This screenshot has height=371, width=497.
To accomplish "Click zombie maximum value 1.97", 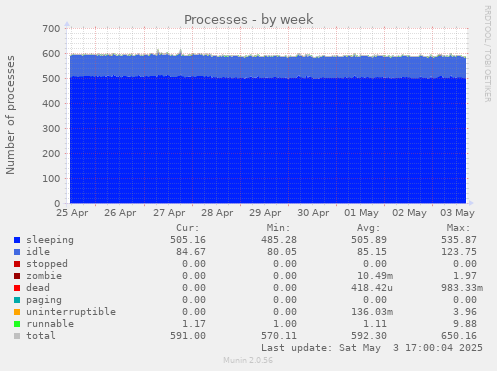I will point(465,276).
